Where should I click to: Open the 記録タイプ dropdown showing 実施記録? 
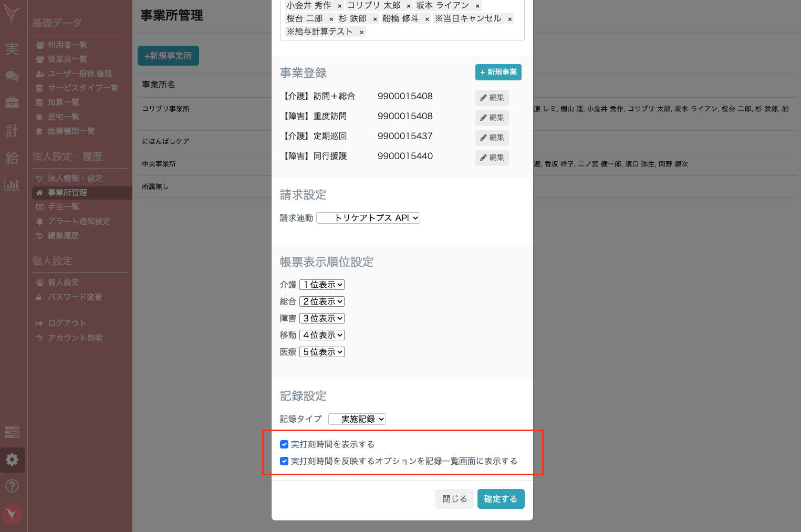[x=357, y=419]
